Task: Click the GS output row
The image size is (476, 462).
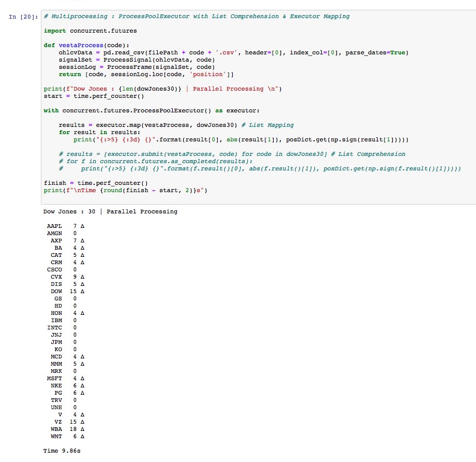Action: pyautogui.click(x=65, y=299)
